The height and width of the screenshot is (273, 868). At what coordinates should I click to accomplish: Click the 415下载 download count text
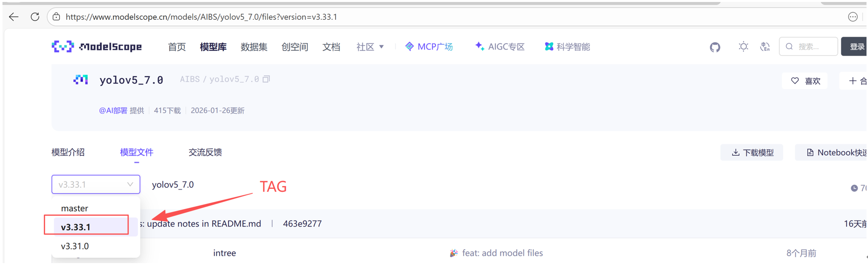click(x=167, y=110)
